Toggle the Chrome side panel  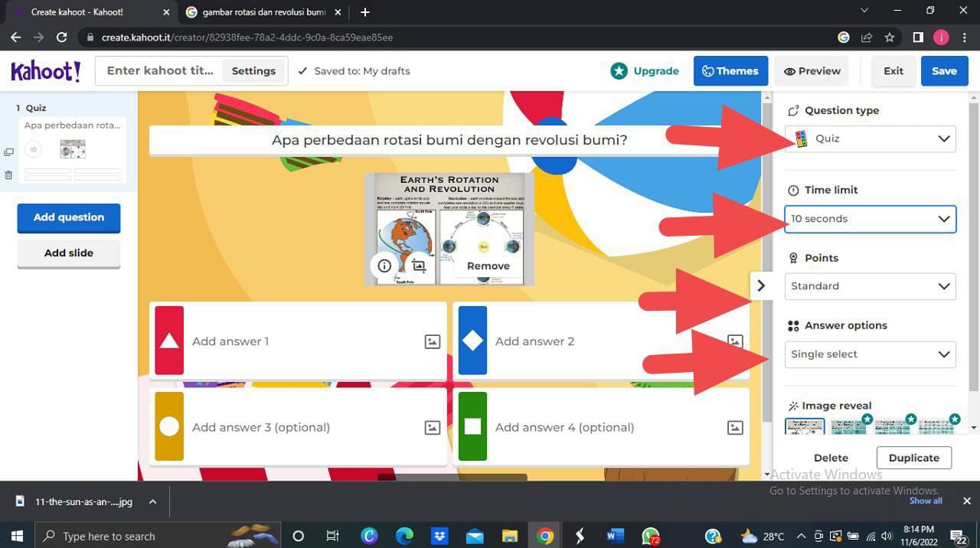coord(918,37)
